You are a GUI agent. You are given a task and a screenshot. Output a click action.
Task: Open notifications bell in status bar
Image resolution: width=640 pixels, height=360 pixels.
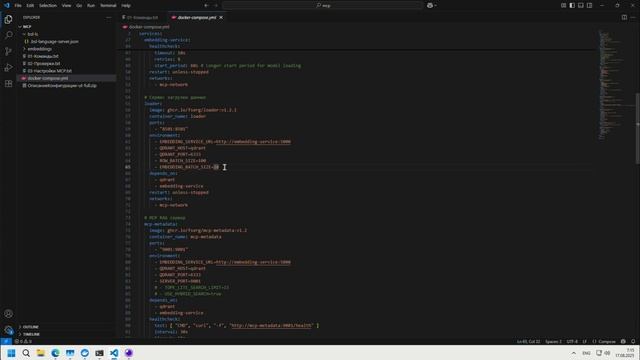coord(633,341)
